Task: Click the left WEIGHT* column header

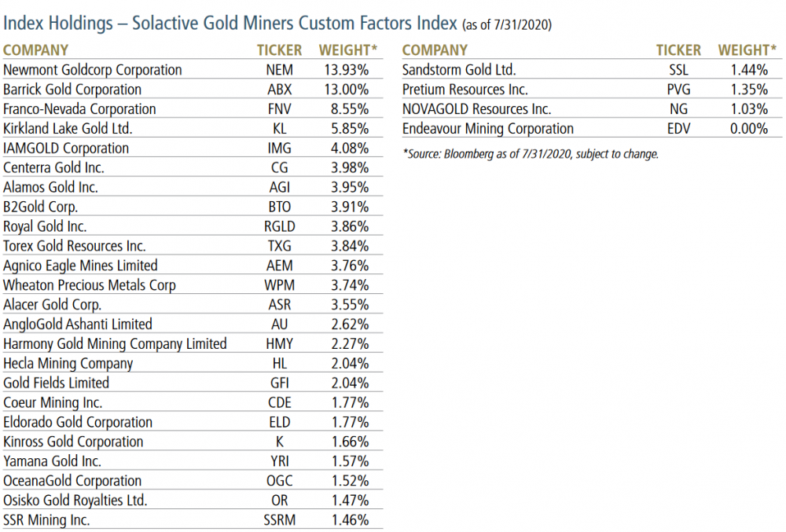Action: pos(348,50)
